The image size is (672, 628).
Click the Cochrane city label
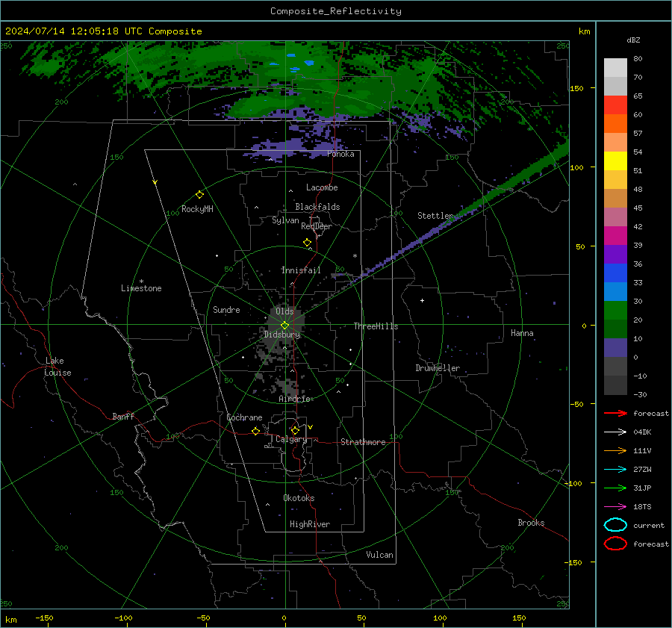(x=244, y=417)
